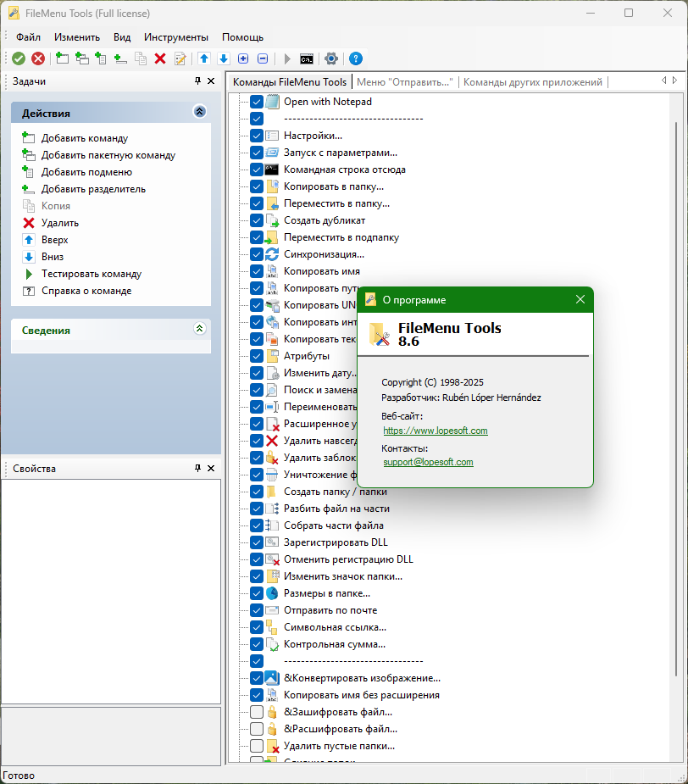The height and width of the screenshot is (784, 688).
Task: Click the support@lopesoft.com email link
Action: point(428,462)
